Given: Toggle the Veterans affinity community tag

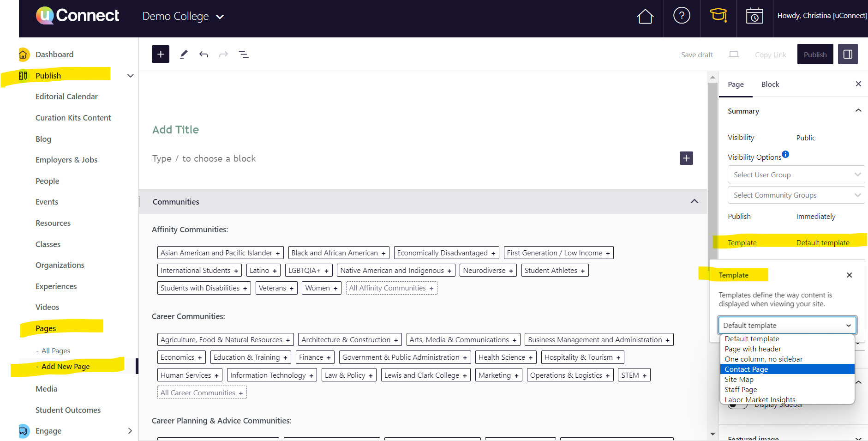Looking at the screenshot, I should (x=276, y=288).
